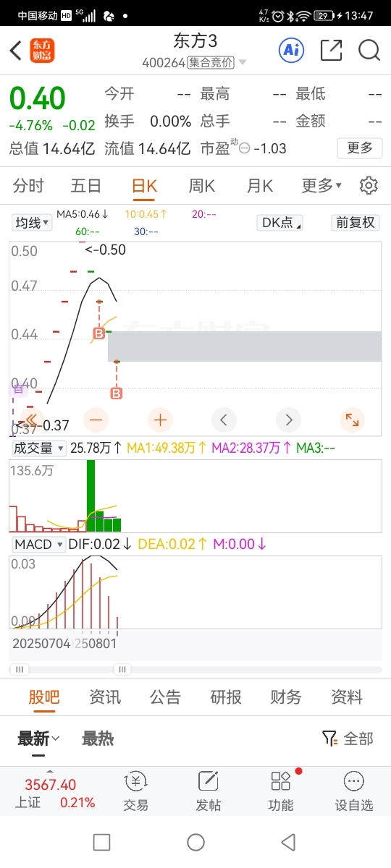Viewport: 391px width, 868px height.
Task: Tap the current price 0.40
Action: 37,99
